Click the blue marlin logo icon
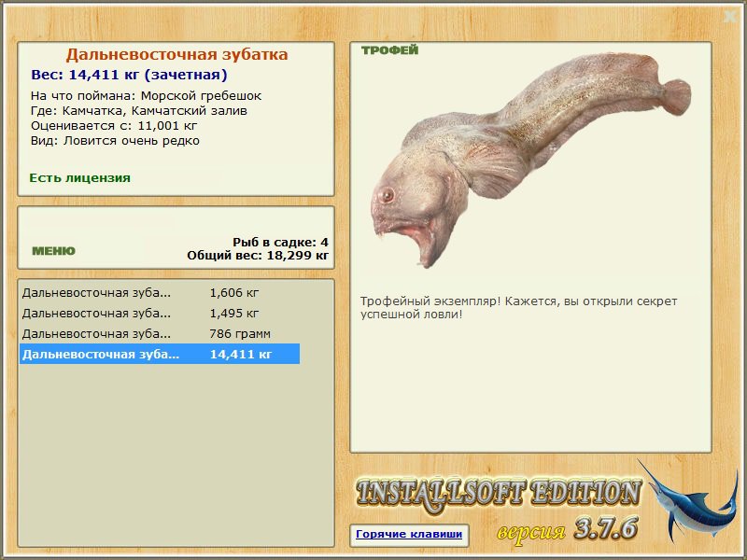The height and width of the screenshot is (560, 747). 689,501
